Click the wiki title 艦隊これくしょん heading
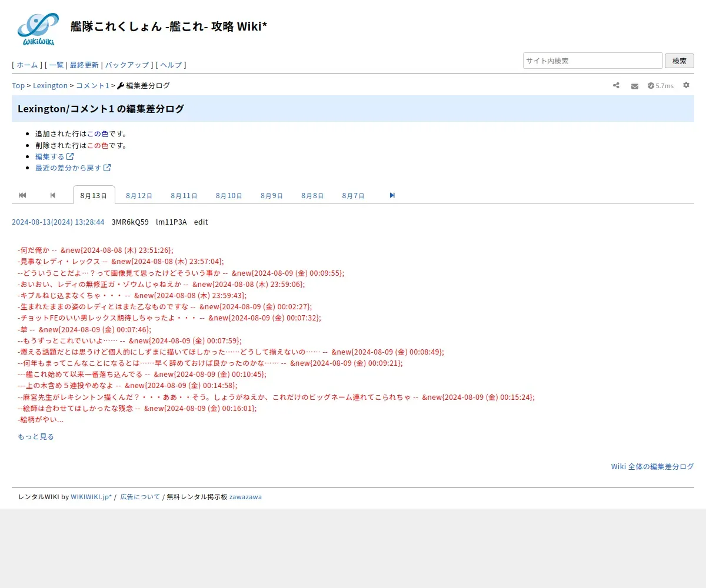The width and height of the screenshot is (706, 588). (x=169, y=26)
